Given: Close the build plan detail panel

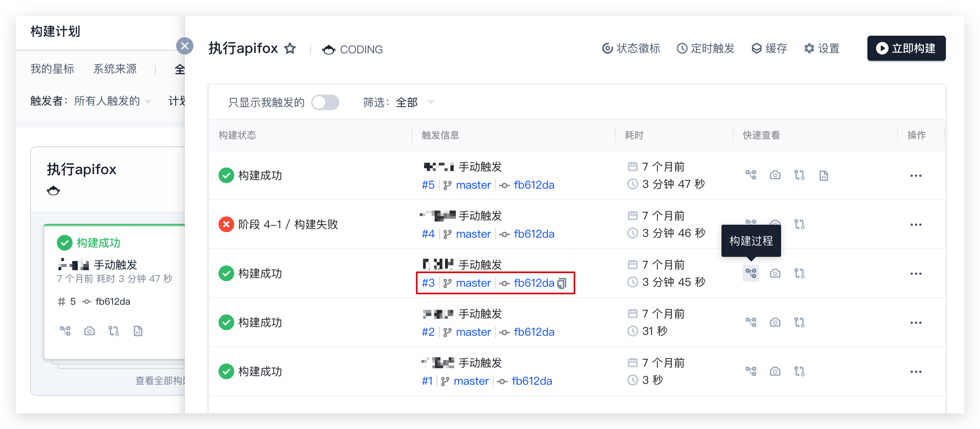Looking at the screenshot, I should [185, 46].
